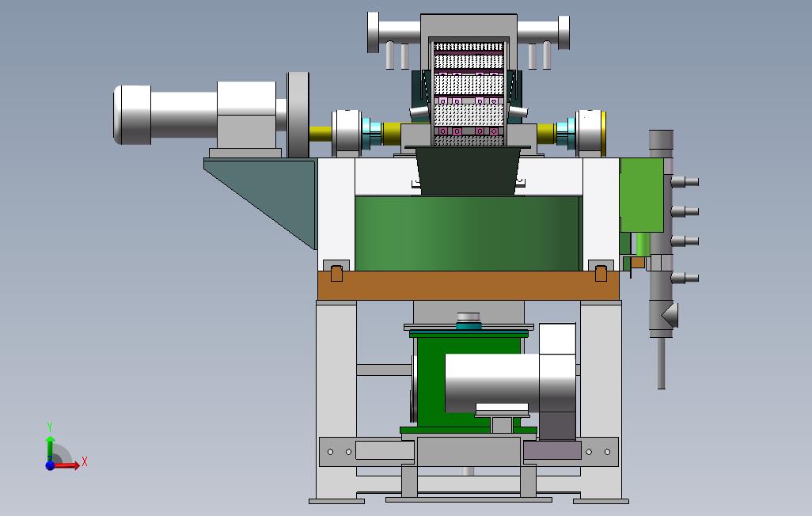Image resolution: width=812 pixels, height=516 pixels.
Task: Select the dark green hopper funnel
Action: (x=469, y=171)
